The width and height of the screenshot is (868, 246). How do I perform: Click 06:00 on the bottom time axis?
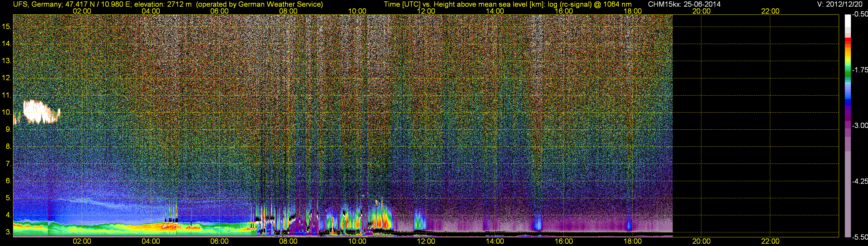219,241
